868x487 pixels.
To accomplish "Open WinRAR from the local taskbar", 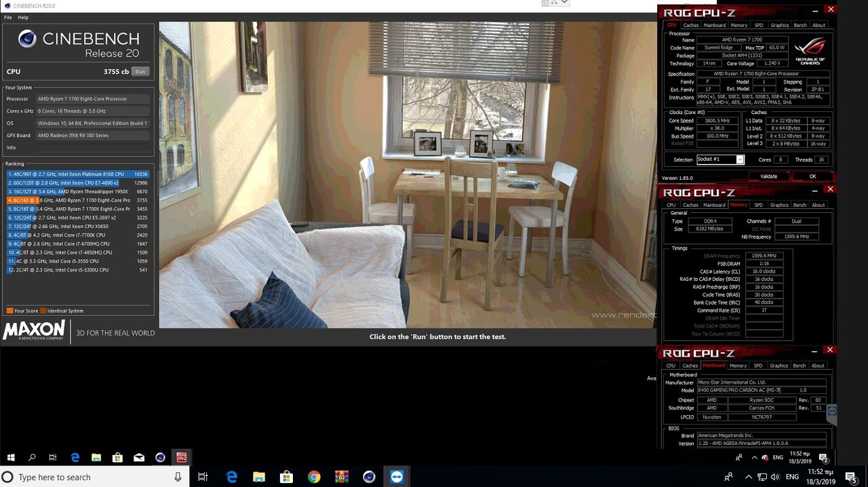I will pyautogui.click(x=341, y=477).
